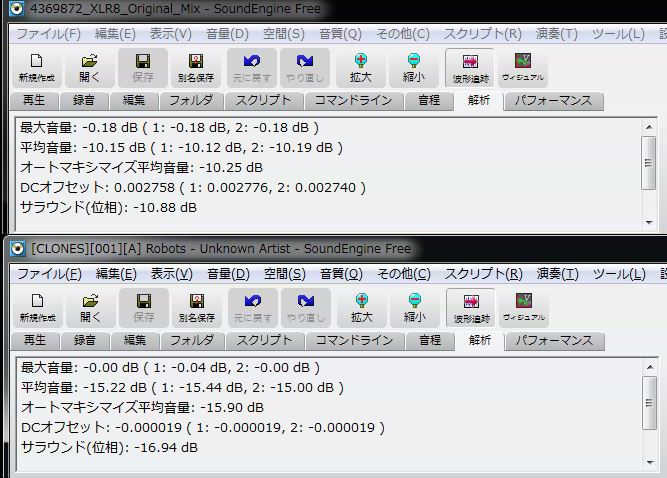The width and height of the screenshot is (667, 478).
Task: Switch to 音程 tab in Robots window
Action: click(430, 340)
